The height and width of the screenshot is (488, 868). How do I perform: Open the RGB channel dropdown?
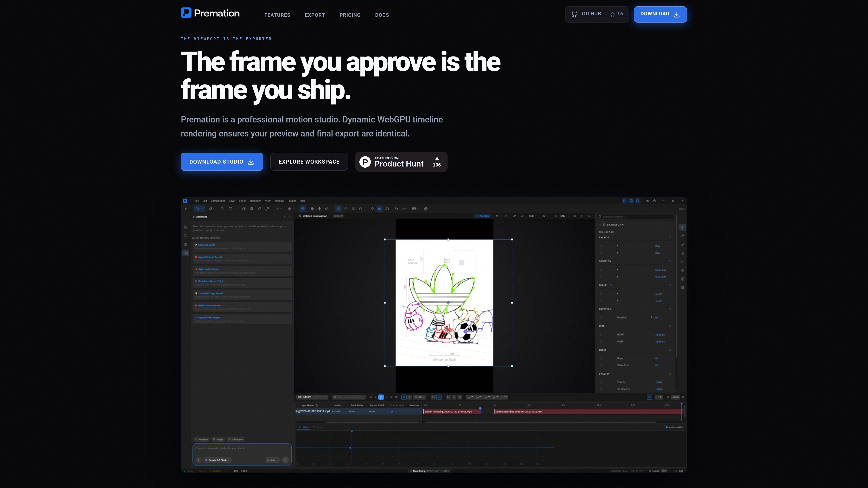(533, 216)
